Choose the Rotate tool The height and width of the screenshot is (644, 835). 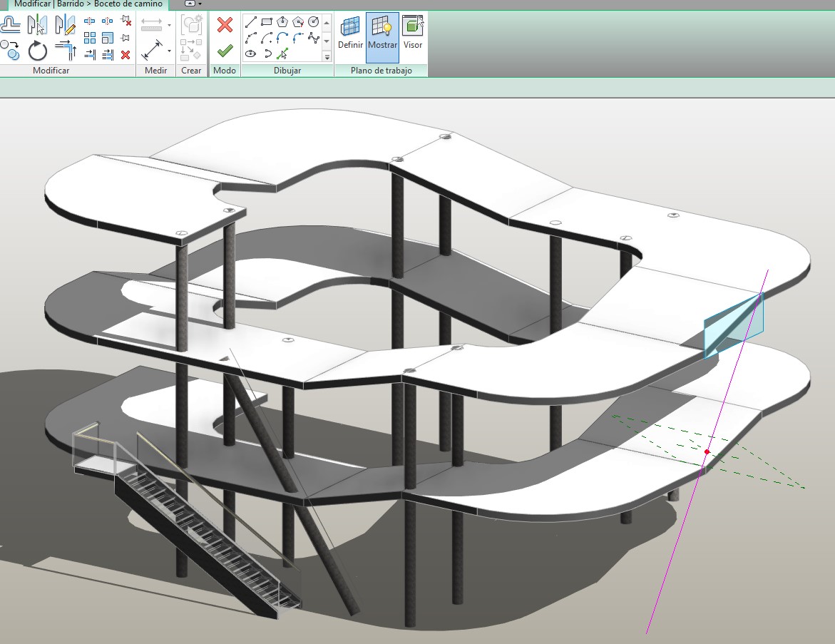click(37, 51)
